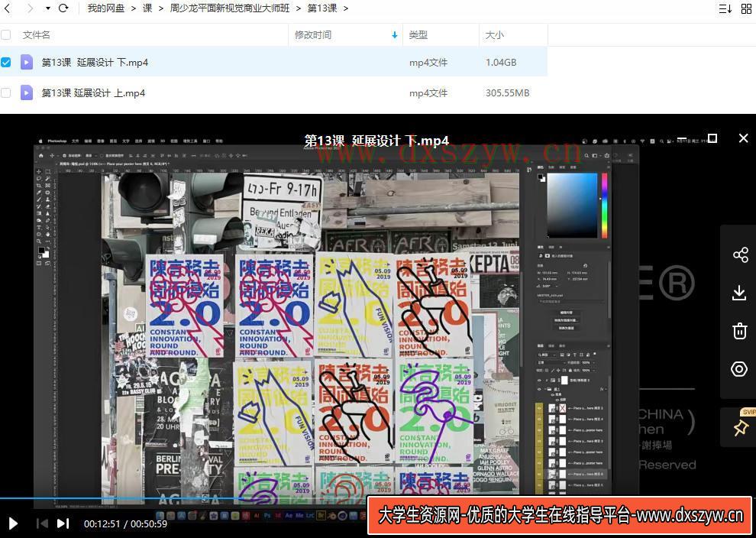Open the 我的网盘 breadcrumb
This screenshot has height=538, width=756.
105,8
